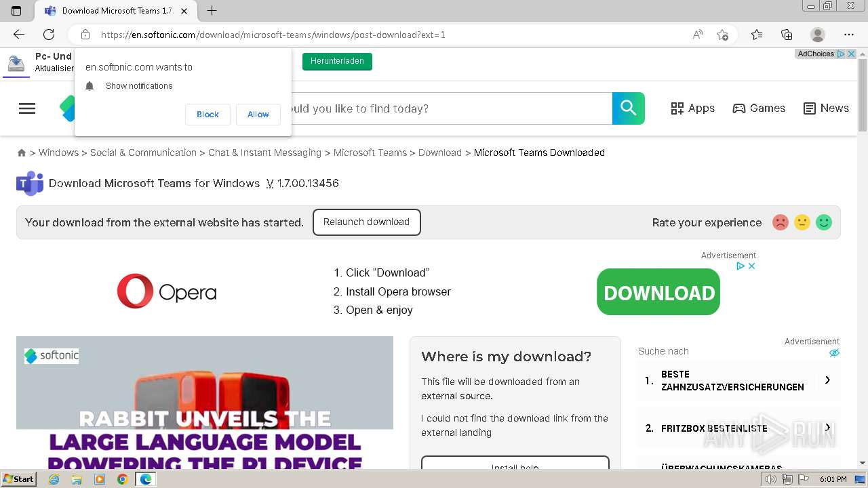Screen dimensions: 868x488
Task: Open Chat & Instant Messaging breadcrumb
Action: (x=264, y=153)
